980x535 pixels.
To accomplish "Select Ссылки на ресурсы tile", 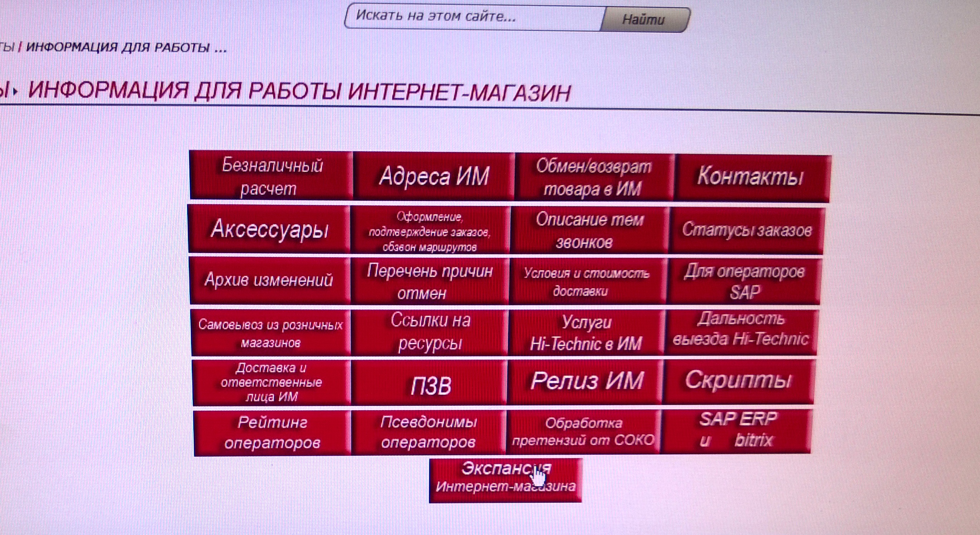I will 429,331.
